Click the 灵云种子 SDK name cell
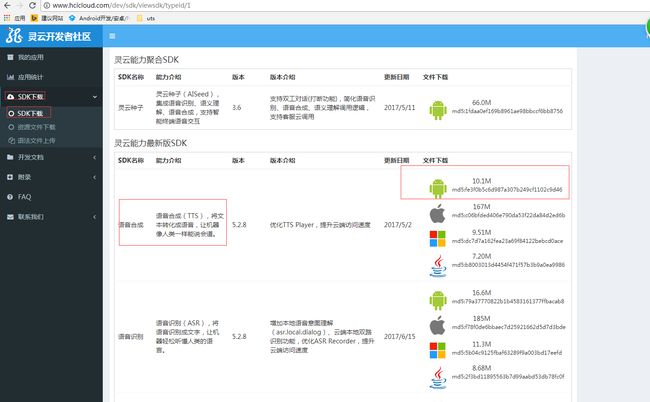The image size is (650, 402). [131, 108]
